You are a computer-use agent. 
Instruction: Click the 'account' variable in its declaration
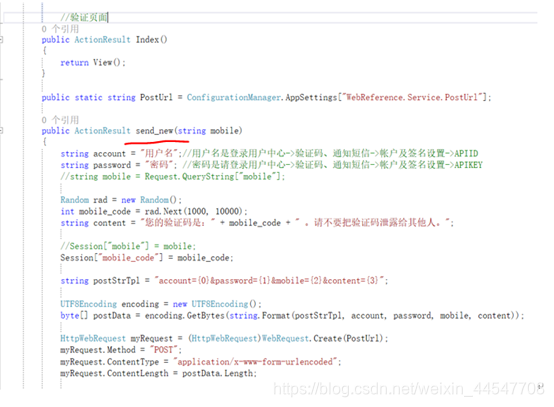[x=109, y=154]
